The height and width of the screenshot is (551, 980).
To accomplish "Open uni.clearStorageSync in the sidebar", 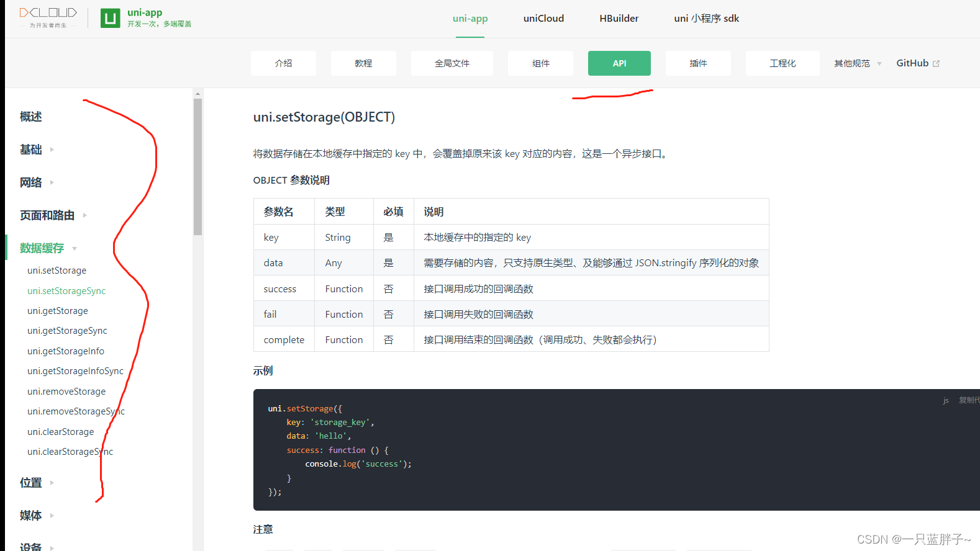I will [x=70, y=452].
